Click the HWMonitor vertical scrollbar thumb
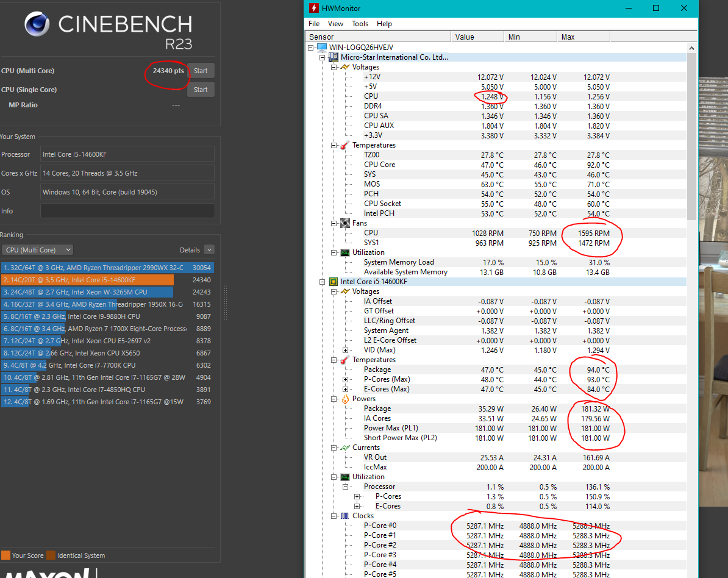The height and width of the screenshot is (578, 728). pyautogui.click(x=692, y=137)
